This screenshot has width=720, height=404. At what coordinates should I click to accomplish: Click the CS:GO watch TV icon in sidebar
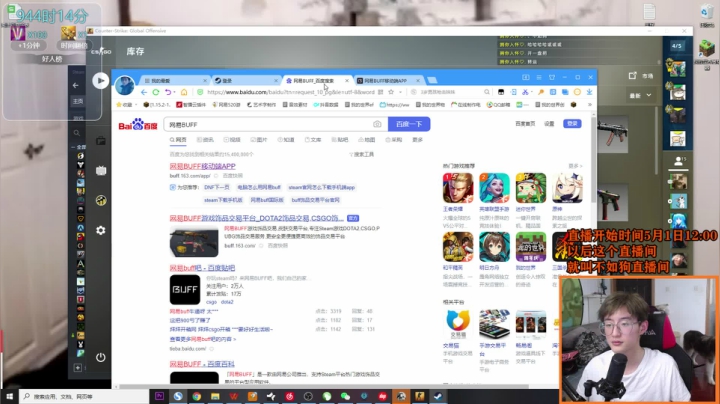(101, 171)
